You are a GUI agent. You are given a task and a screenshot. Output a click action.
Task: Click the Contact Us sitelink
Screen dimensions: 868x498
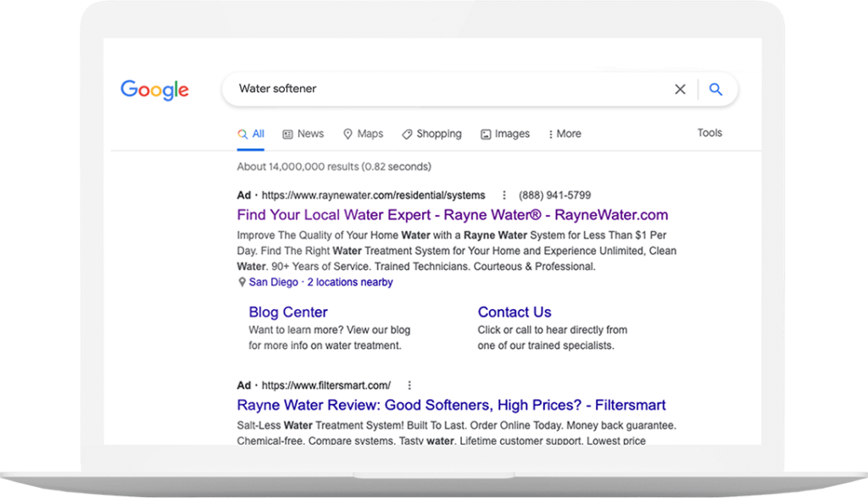pos(514,312)
